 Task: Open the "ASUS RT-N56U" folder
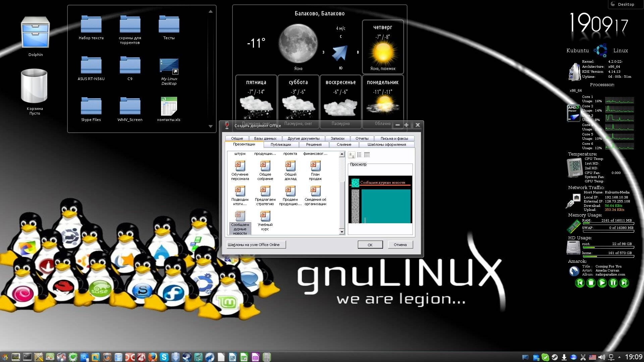click(x=91, y=68)
